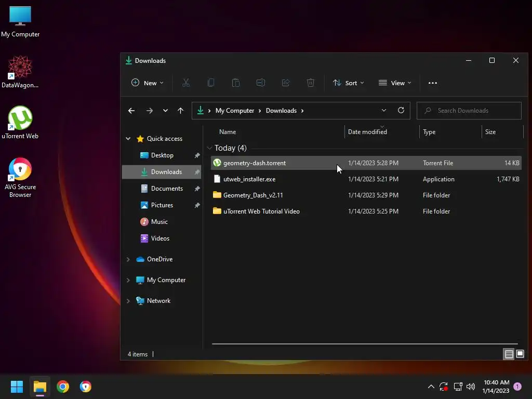This screenshot has height=399, width=532.
Task: Open the See more three-dots menu
Action: tap(433, 83)
